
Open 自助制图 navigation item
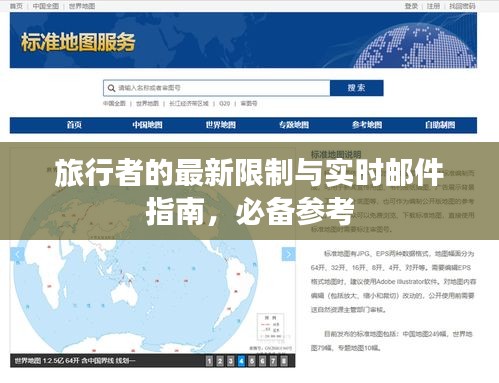coord(440,125)
